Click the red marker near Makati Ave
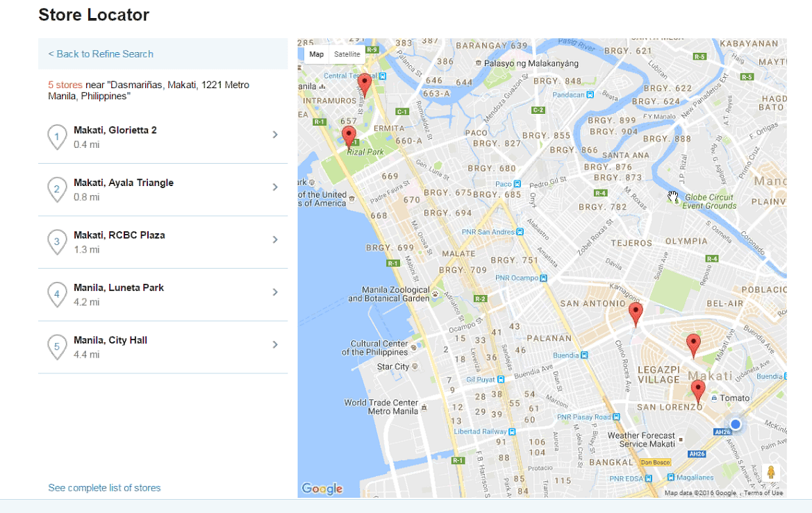 tap(693, 345)
